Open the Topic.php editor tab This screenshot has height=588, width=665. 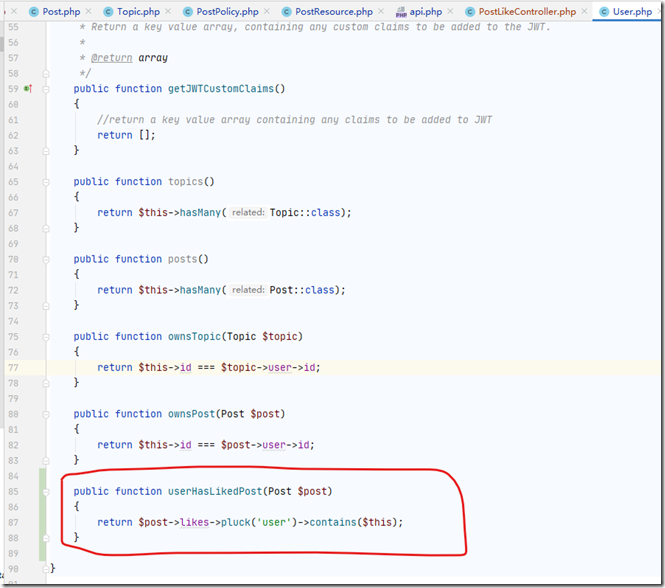(x=138, y=12)
